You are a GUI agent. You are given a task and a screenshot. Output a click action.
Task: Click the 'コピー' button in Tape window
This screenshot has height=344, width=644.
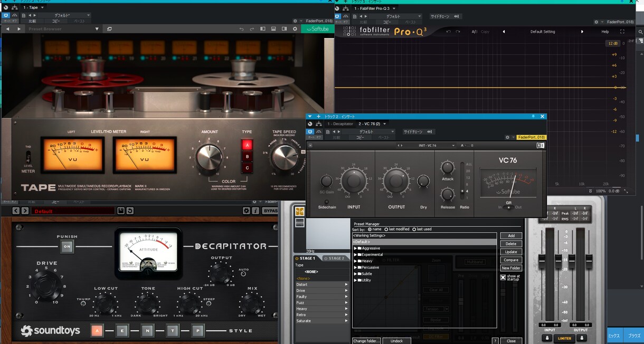tap(55, 22)
